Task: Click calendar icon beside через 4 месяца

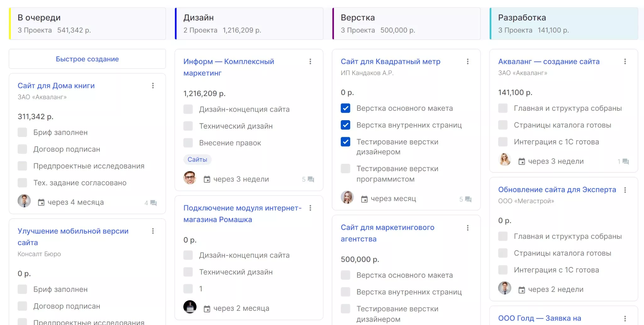Action: (x=41, y=202)
